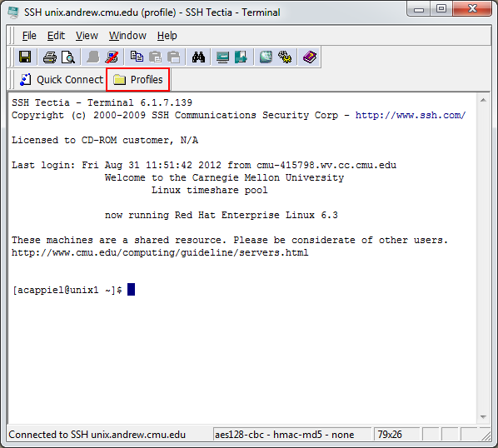Screen dimensions: 498x448
Task: Open the Edit menu
Action: (56, 36)
